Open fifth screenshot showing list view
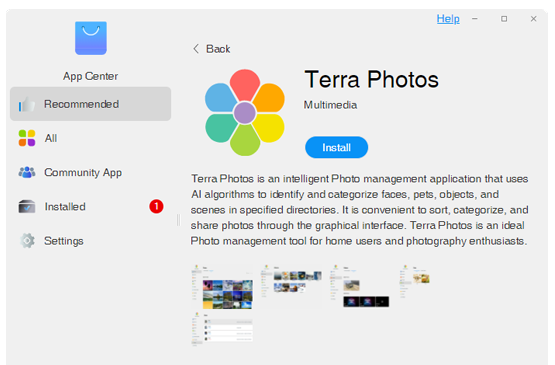This screenshot has width=555, height=365. click(x=222, y=329)
